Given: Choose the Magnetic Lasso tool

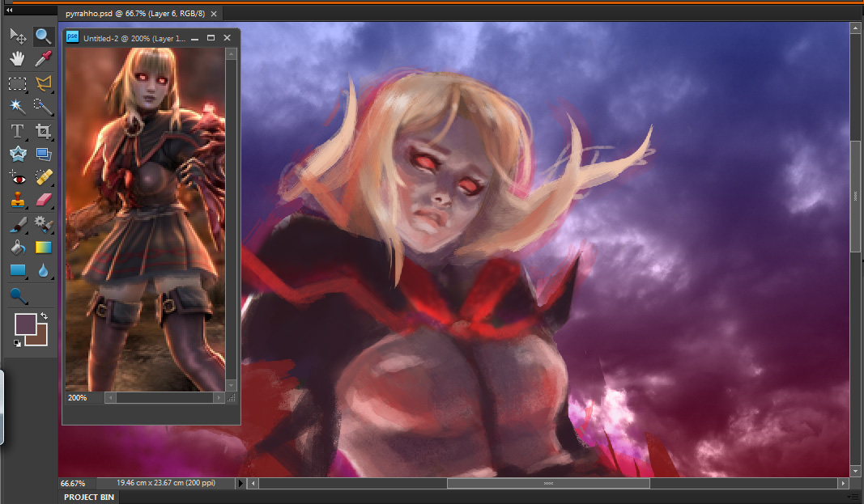Looking at the screenshot, I should [44, 83].
